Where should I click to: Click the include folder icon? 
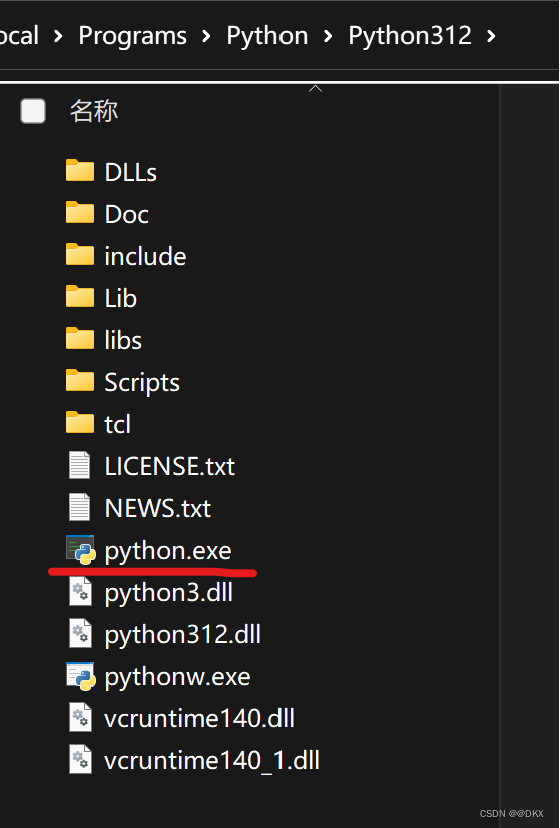click(x=80, y=255)
